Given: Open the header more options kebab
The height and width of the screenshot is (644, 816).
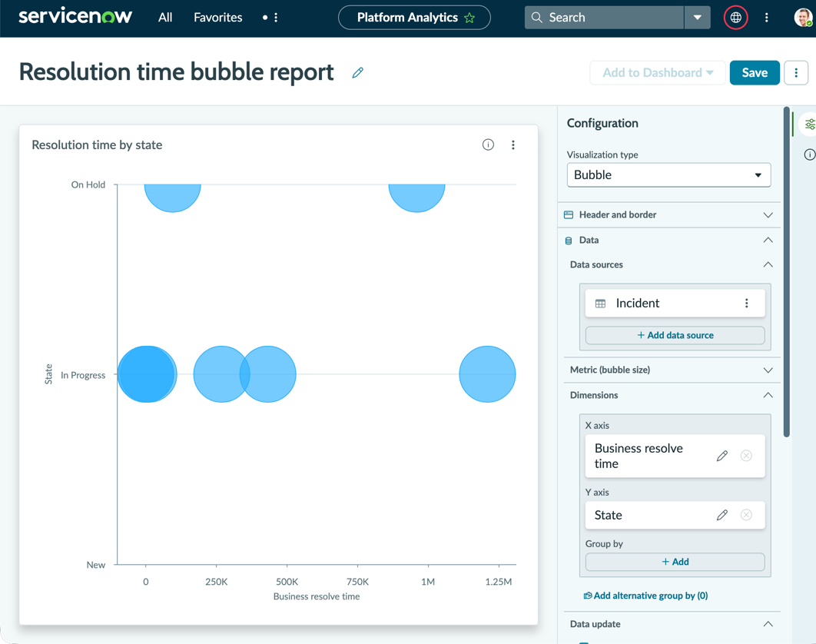Looking at the screenshot, I should [766, 17].
